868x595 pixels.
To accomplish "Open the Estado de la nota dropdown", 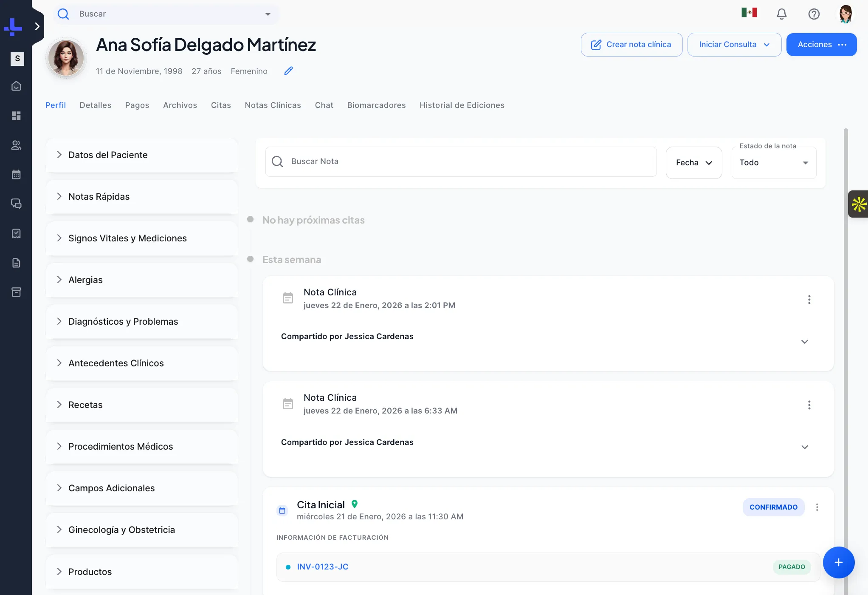I will [773, 163].
